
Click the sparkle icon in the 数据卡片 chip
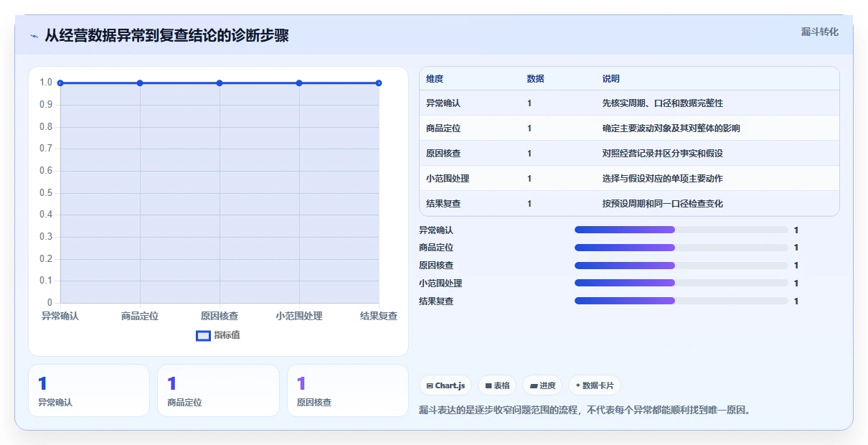(x=578, y=385)
